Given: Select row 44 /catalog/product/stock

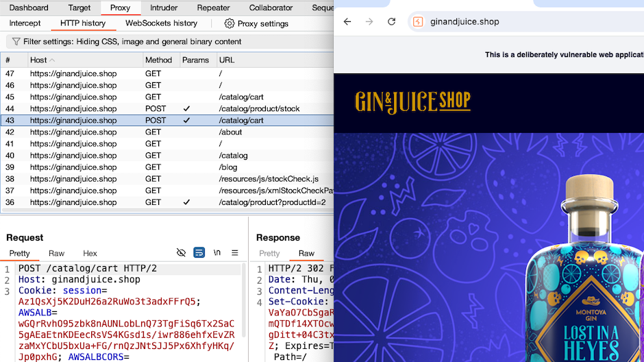Looking at the screenshot, I should click(167, 108).
